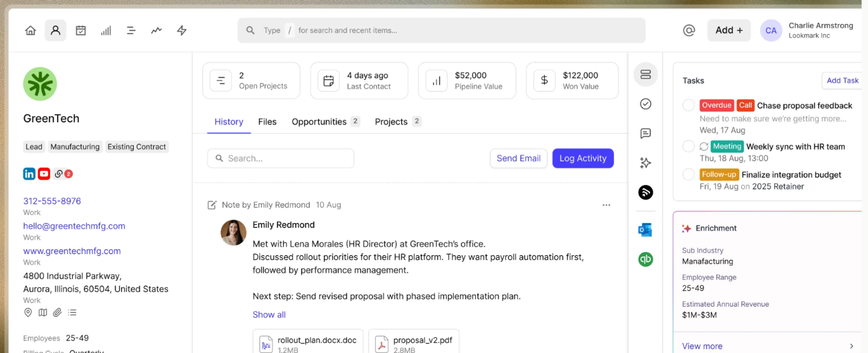The image size is (868, 353).
Task: Switch to the Files tab
Action: 267,122
